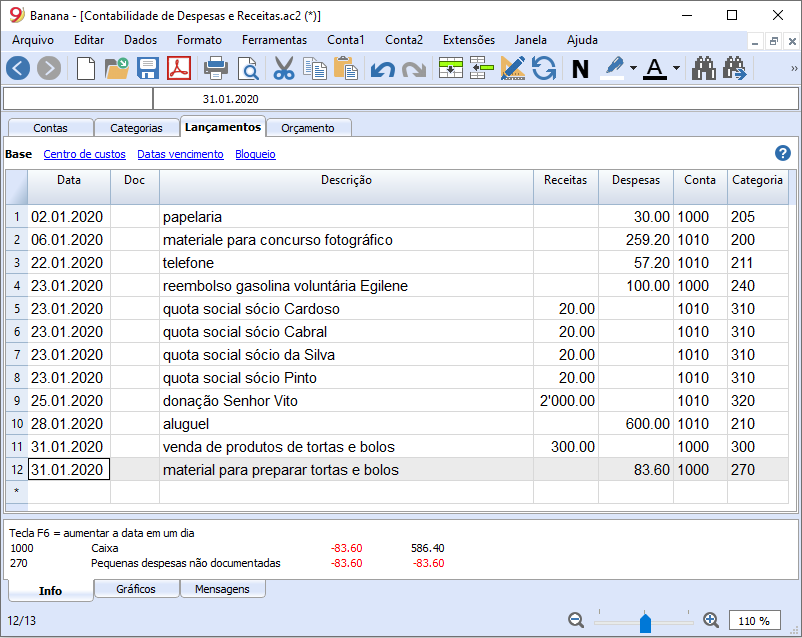Open the Ferramentas menu

[x=274, y=40]
